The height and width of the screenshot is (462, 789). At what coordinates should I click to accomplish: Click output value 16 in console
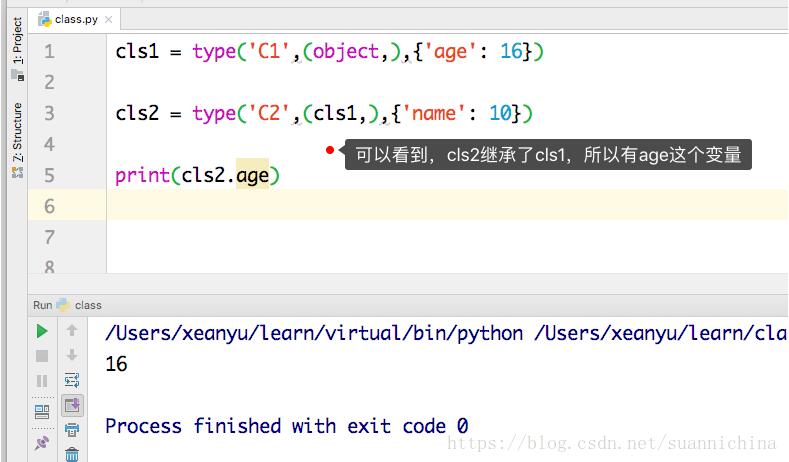coord(116,364)
